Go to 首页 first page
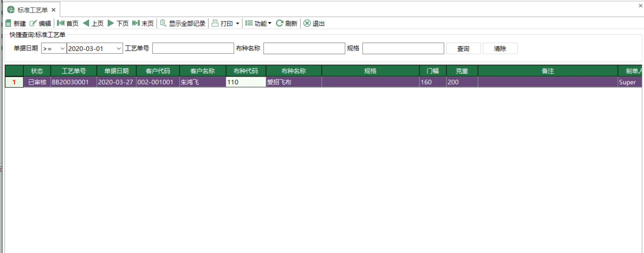644x253 pixels. [68, 24]
